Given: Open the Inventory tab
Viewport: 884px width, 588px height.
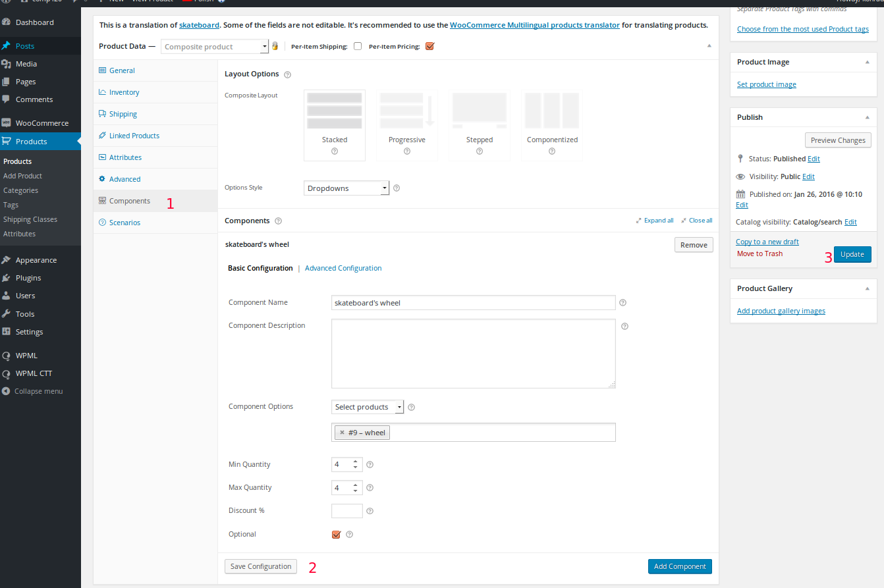Looking at the screenshot, I should click(155, 92).
